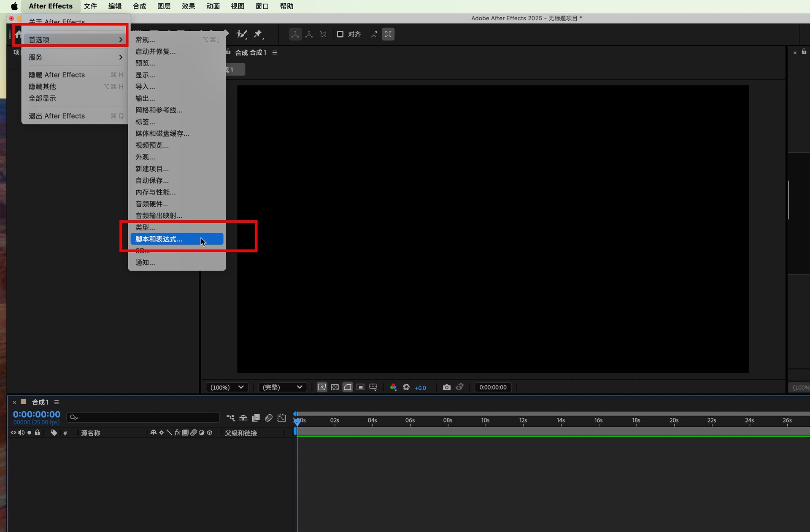Enable motion blur timeline switch
Image resolution: width=810 pixels, height=532 pixels.
tap(269, 418)
